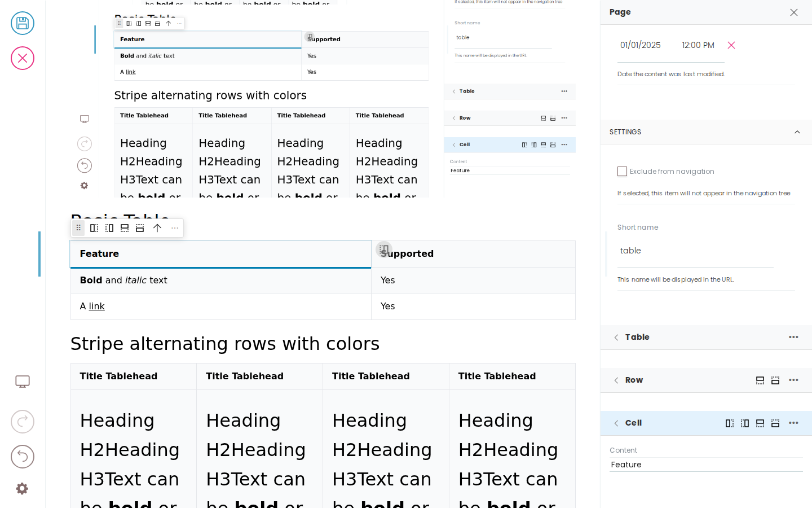This screenshot has height=508, width=812.
Task: Click the Content field showing 'Feature' in main sidebar
Action: [706, 465]
